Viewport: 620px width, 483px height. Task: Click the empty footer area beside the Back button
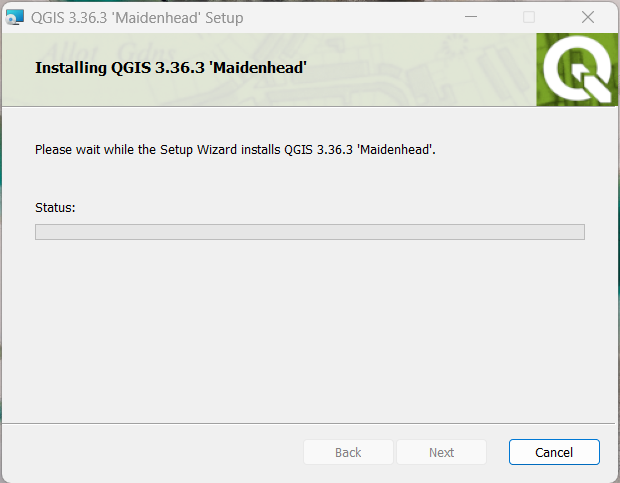pyautogui.click(x=152, y=452)
